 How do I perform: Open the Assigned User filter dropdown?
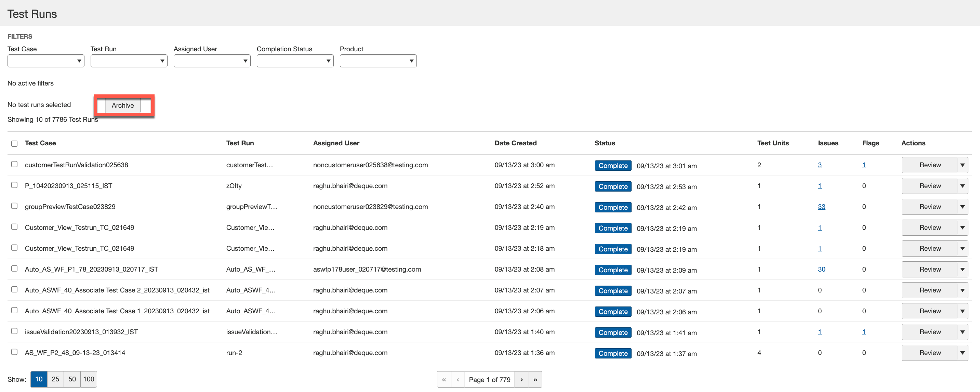[212, 61]
